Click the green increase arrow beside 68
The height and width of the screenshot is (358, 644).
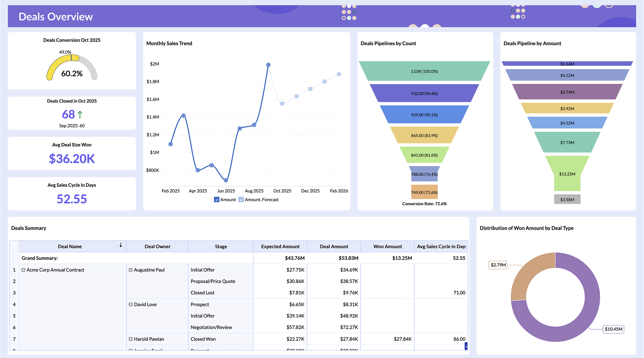coord(79,115)
